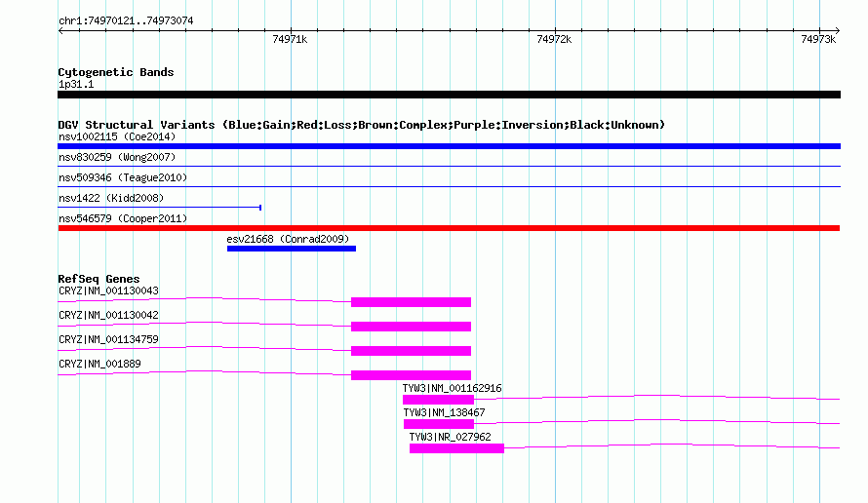The width and height of the screenshot is (868, 503).
Task: Click the CRYZ|NM_001889 gene label
Action: point(99,364)
